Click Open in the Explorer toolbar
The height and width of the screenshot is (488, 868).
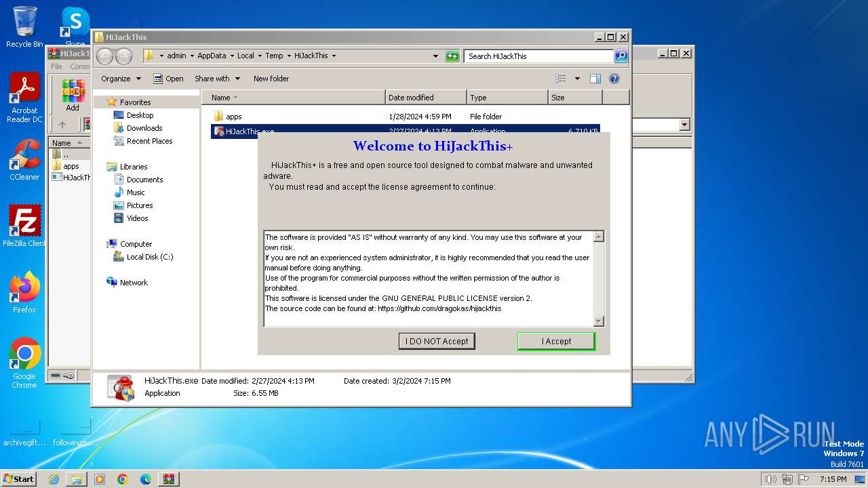pos(168,79)
